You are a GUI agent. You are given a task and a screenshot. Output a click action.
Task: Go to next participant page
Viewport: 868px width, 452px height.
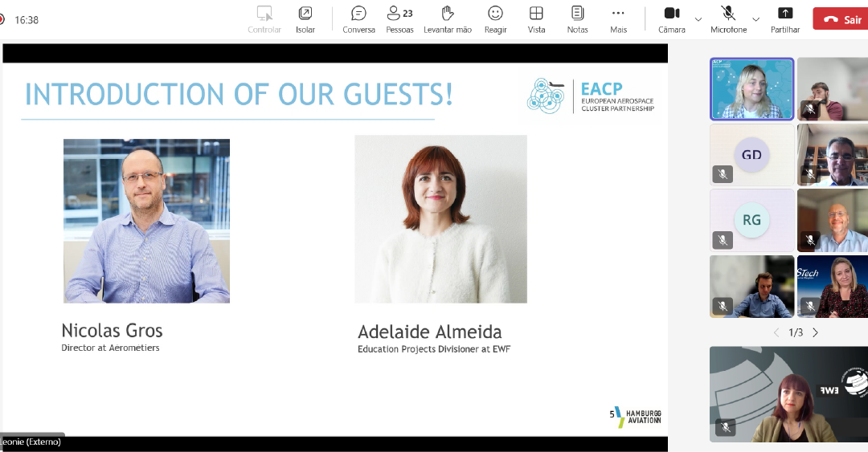point(815,332)
